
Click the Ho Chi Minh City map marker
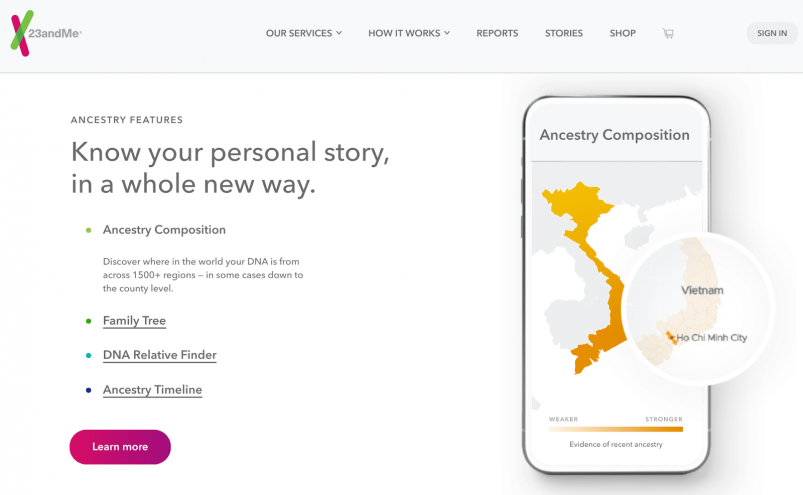671,337
